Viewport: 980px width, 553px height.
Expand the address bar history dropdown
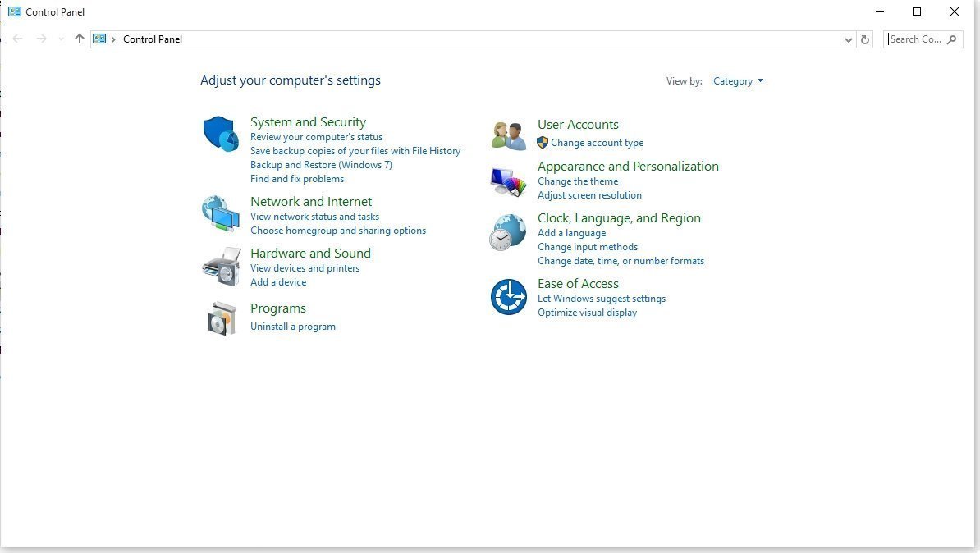pos(849,39)
